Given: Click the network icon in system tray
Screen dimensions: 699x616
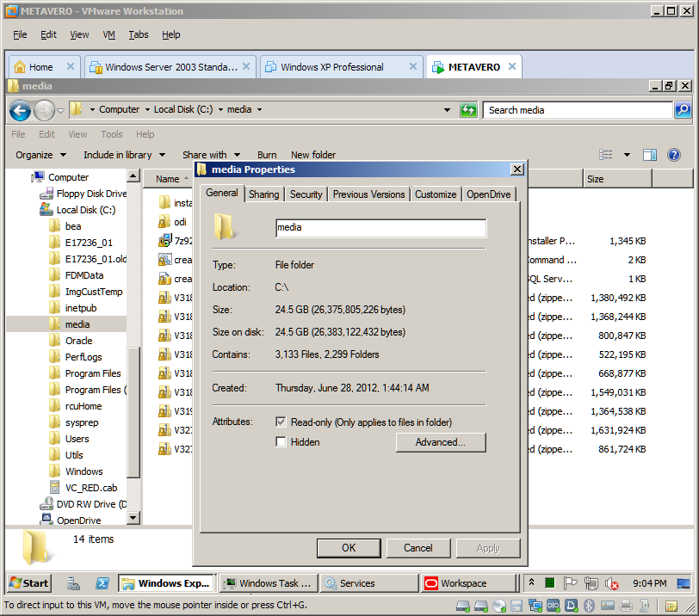Looking at the screenshot, I should pos(591,583).
